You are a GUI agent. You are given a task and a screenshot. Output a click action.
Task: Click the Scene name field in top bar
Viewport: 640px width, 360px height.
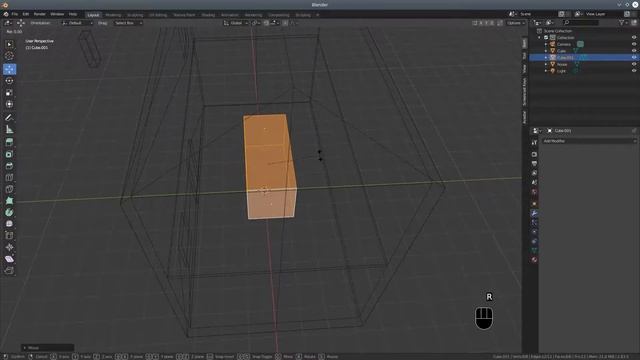(538, 14)
